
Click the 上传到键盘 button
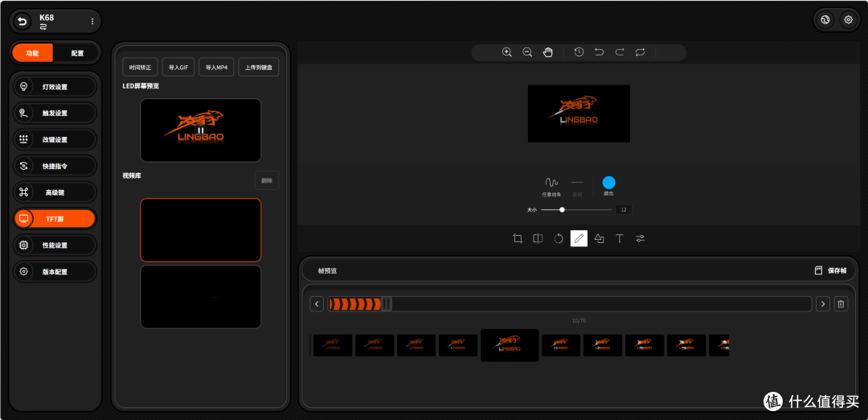click(259, 67)
